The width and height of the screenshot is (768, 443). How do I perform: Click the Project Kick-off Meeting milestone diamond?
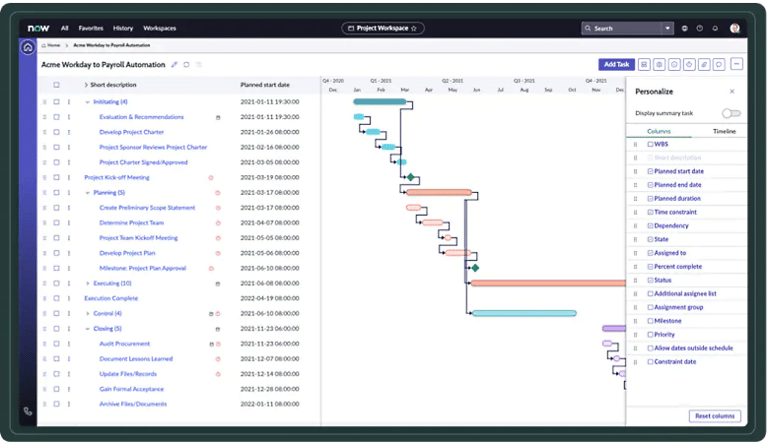click(410, 177)
